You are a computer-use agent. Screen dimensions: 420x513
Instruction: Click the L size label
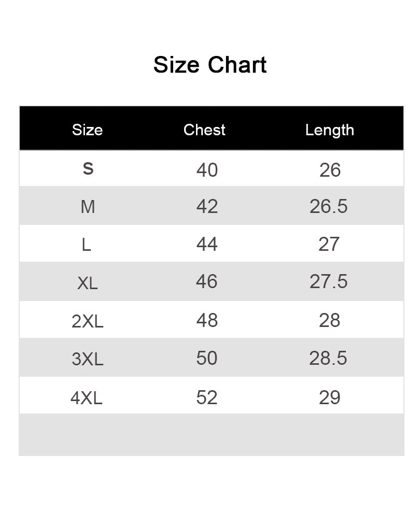pos(86,245)
